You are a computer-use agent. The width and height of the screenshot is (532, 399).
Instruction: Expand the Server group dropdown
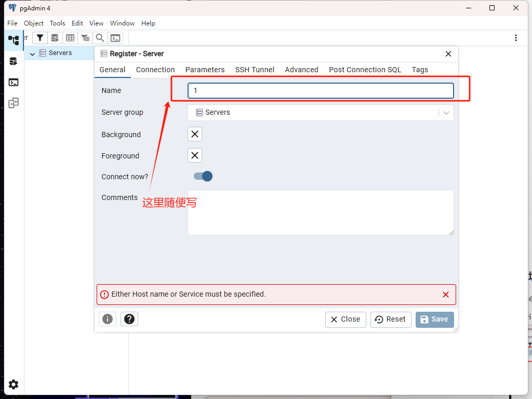tap(446, 113)
